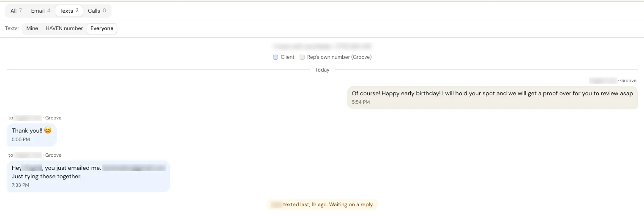The width and height of the screenshot is (644, 216).
Task: Click the 'Texts:' filter label
Action: point(12,28)
